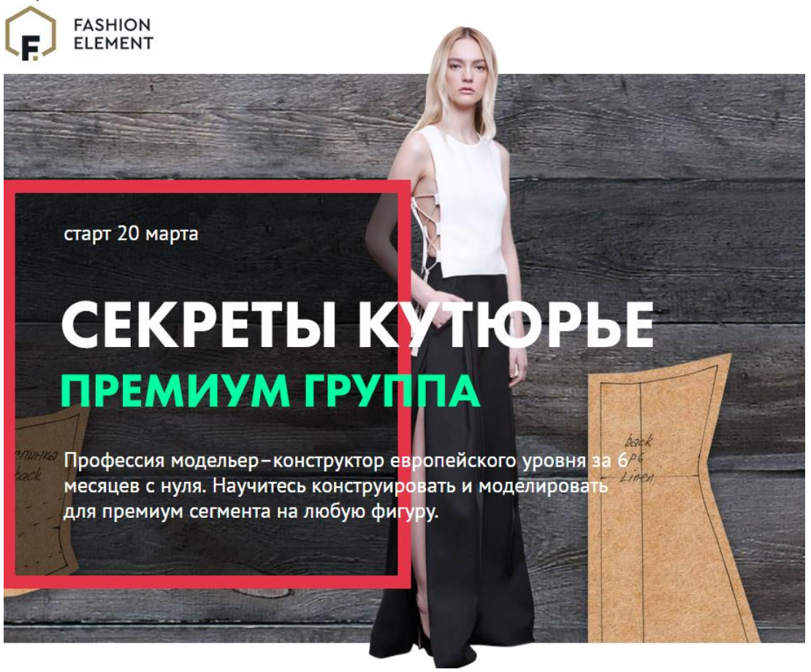Click the word ELEMENT in the logo
This screenshot has width=811, height=672.
click(x=113, y=43)
